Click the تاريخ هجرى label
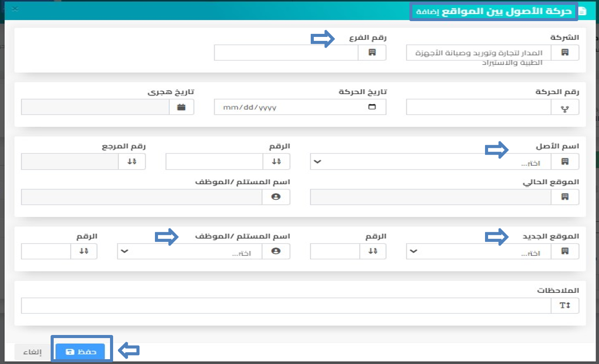This screenshot has width=599, height=364. pos(170,92)
